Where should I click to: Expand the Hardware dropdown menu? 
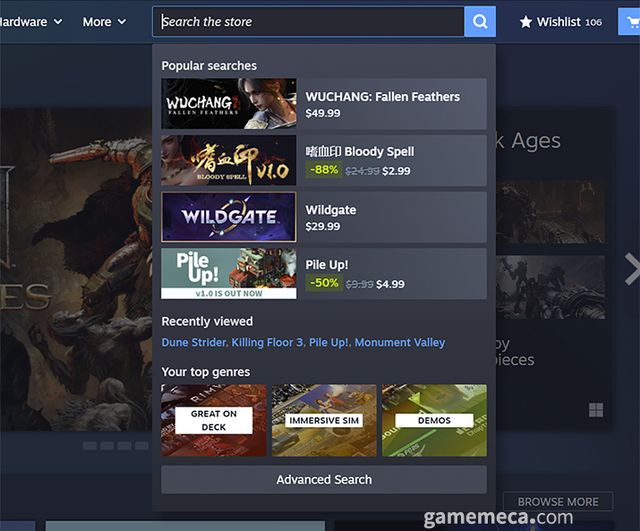32,21
